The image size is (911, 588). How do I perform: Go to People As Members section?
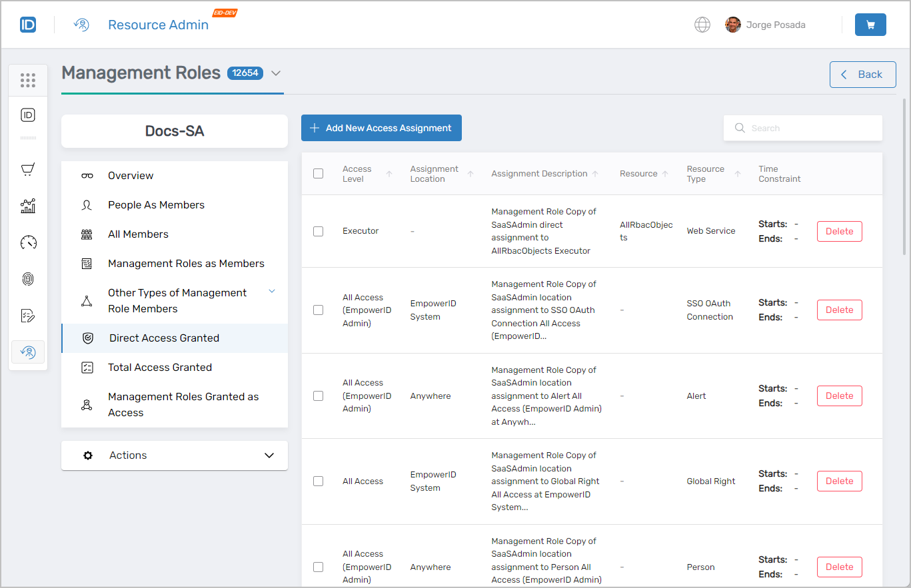point(156,205)
